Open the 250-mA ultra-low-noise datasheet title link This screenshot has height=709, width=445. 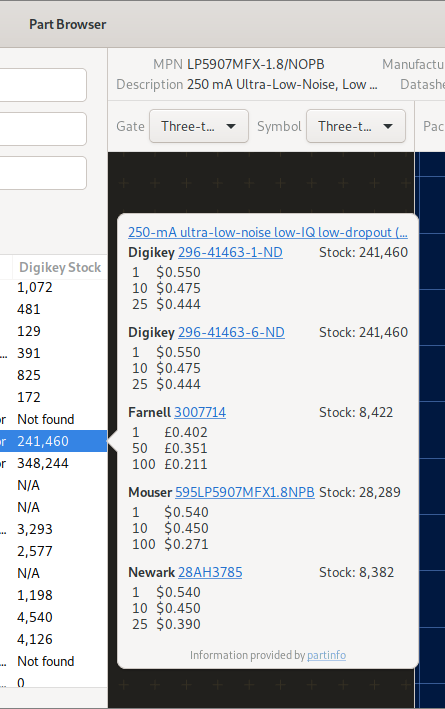tap(268, 232)
